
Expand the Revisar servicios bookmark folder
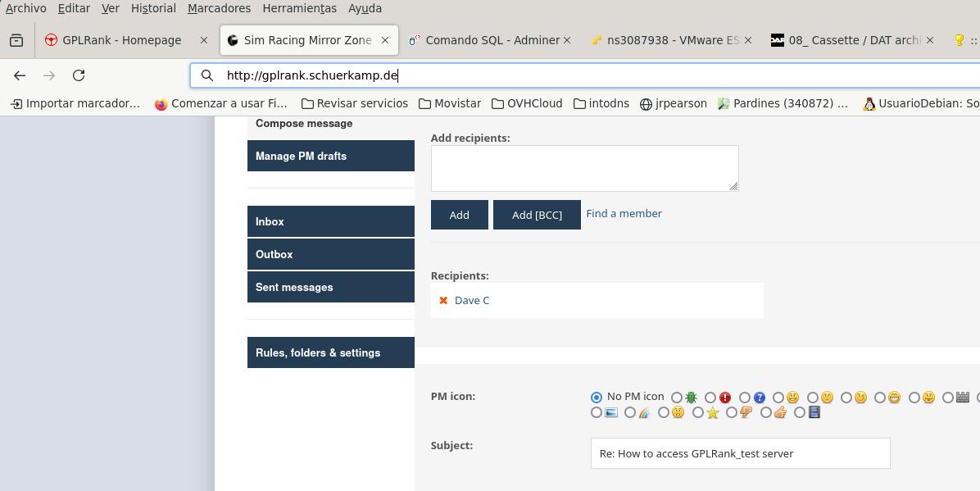[355, 103]
